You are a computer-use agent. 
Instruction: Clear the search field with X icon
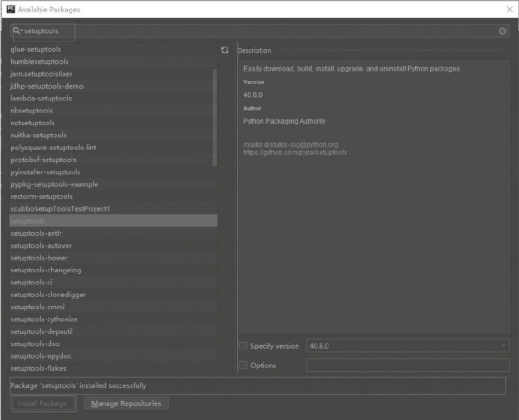pos(503,31)
